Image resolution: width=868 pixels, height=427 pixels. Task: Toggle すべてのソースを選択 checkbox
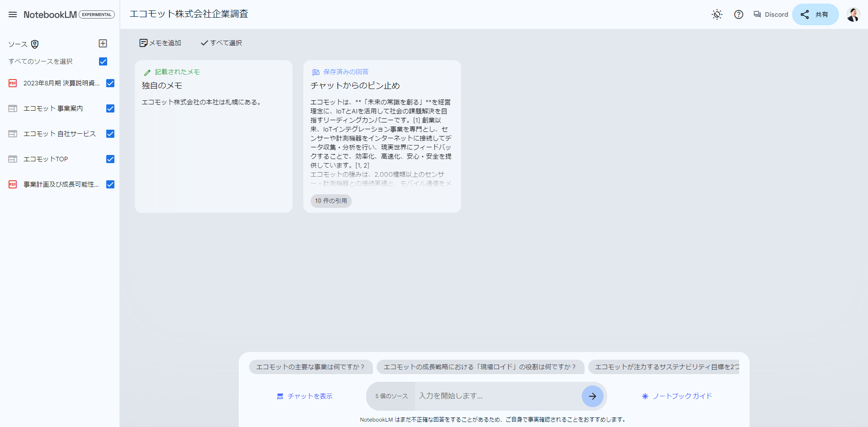pos(103,61)
